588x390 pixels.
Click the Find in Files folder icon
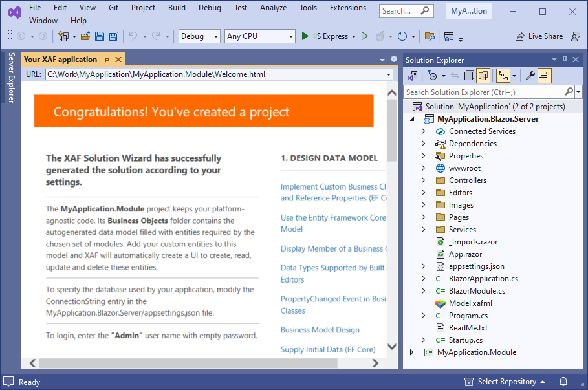(x=430, y=36)
